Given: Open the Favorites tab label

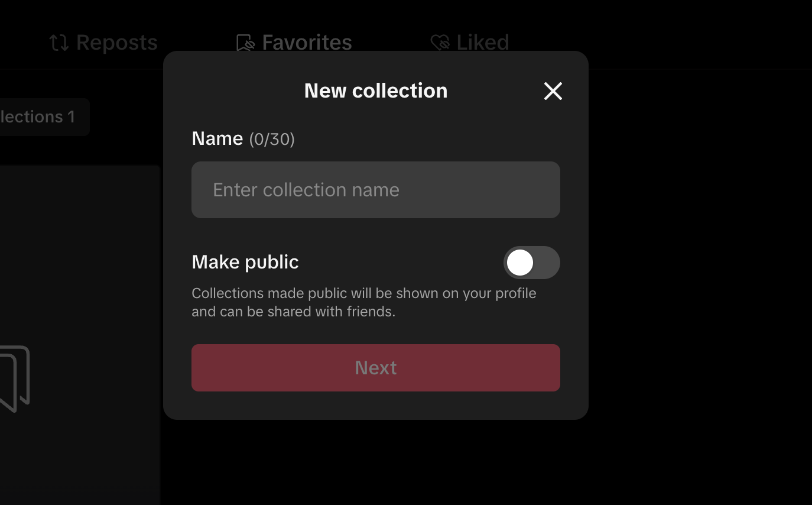Looking at the screenshot, I should 307,43.
